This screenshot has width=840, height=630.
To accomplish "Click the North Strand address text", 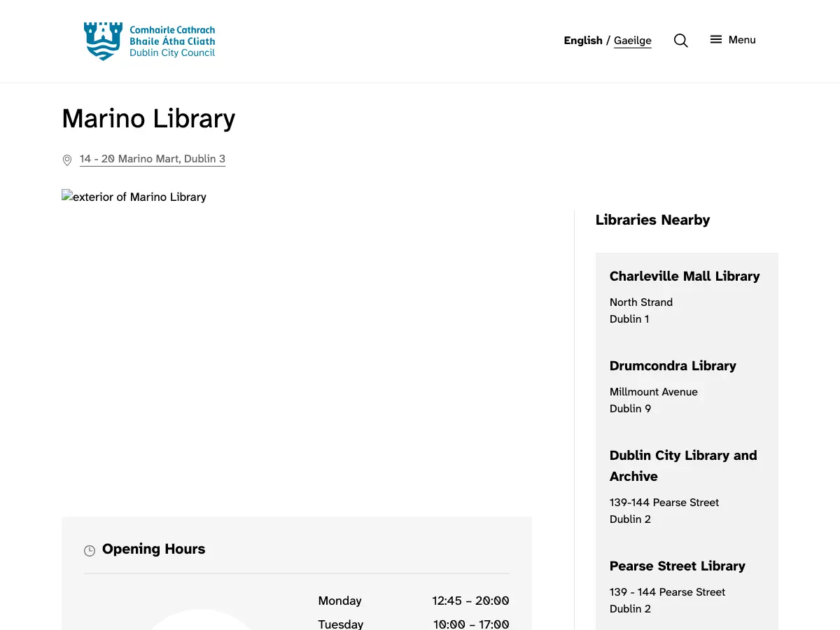I will pyautogui.click(x=641, y=302).
